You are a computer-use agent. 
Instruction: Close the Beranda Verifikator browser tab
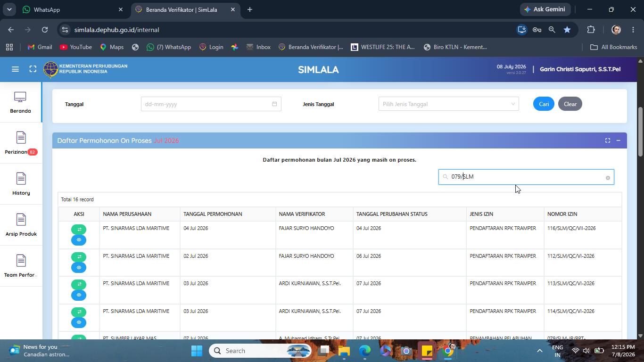pos(233,9)
